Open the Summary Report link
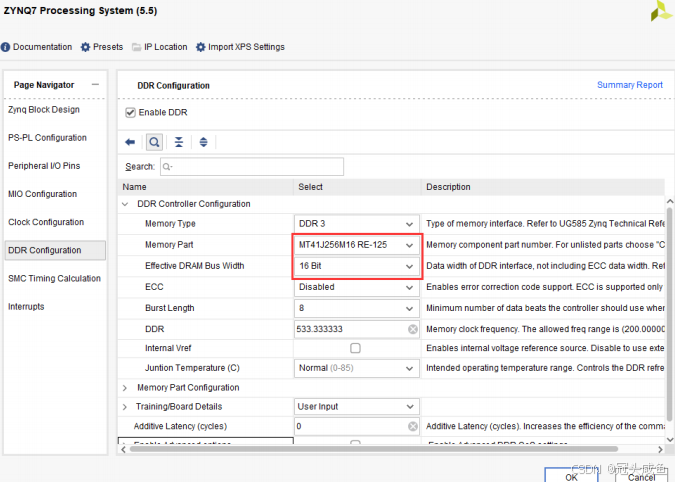Viewport: 675px width, 483px height. pos(629,85)
